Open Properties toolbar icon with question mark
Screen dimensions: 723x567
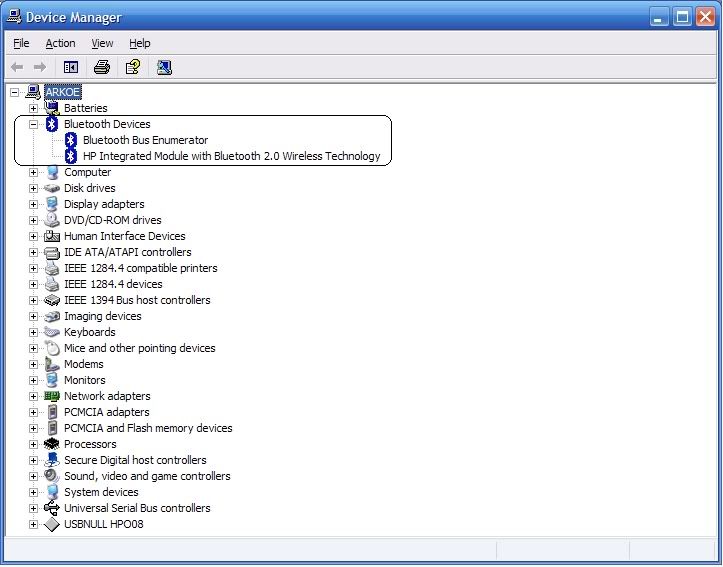[x=133, y=67]
